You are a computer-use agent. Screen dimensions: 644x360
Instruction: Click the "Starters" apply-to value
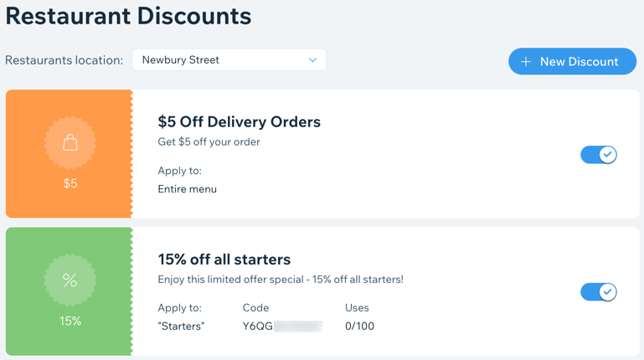(x=181, y=327)
